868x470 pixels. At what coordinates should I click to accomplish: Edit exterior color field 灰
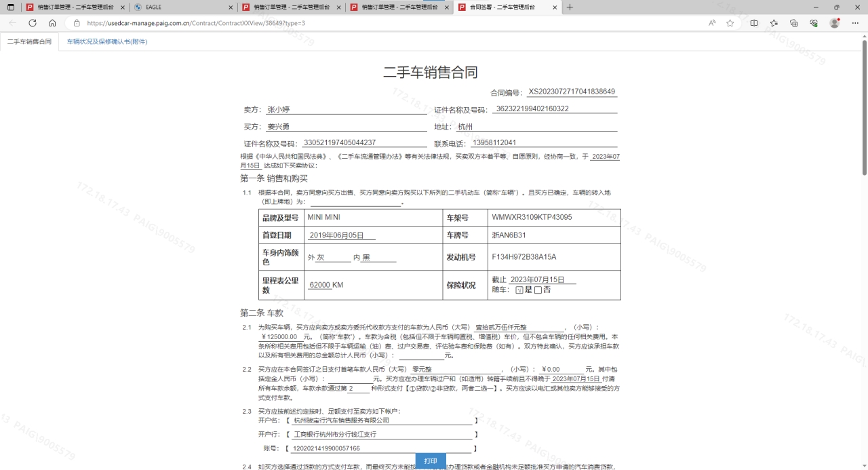pyautogui.click(x=334, y=258)
